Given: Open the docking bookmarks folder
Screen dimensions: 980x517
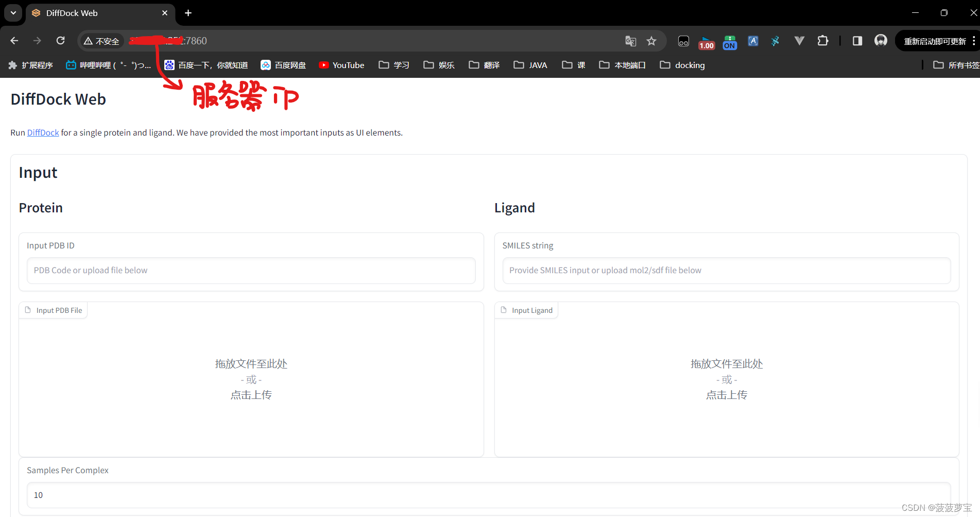Looking at the screenshot, I should click(x=682, y=65).
